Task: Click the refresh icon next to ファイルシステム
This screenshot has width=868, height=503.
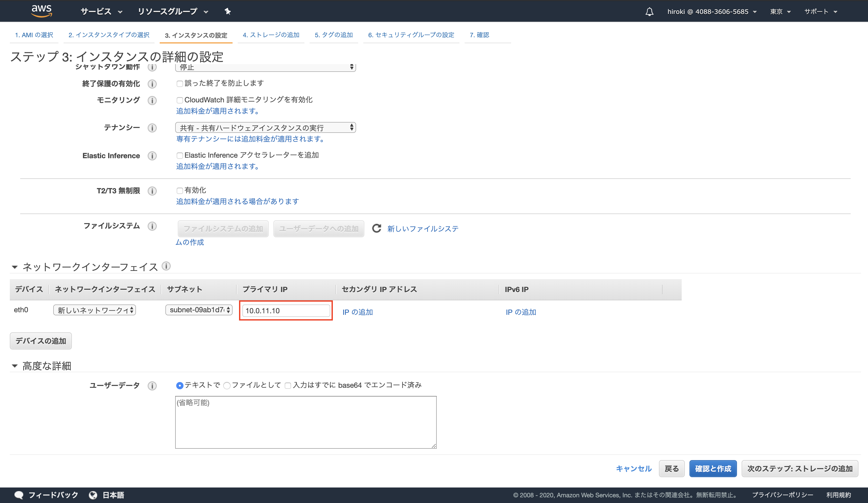Action: [377, 228]
